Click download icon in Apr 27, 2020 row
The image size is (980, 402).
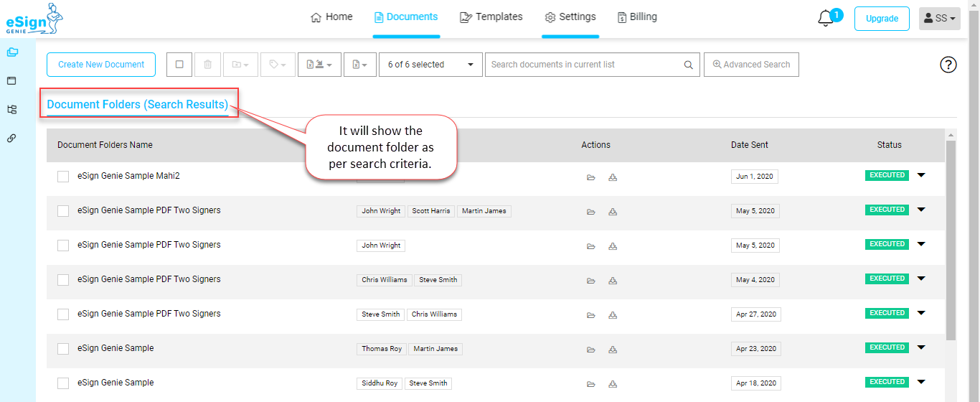pos(613,315)
